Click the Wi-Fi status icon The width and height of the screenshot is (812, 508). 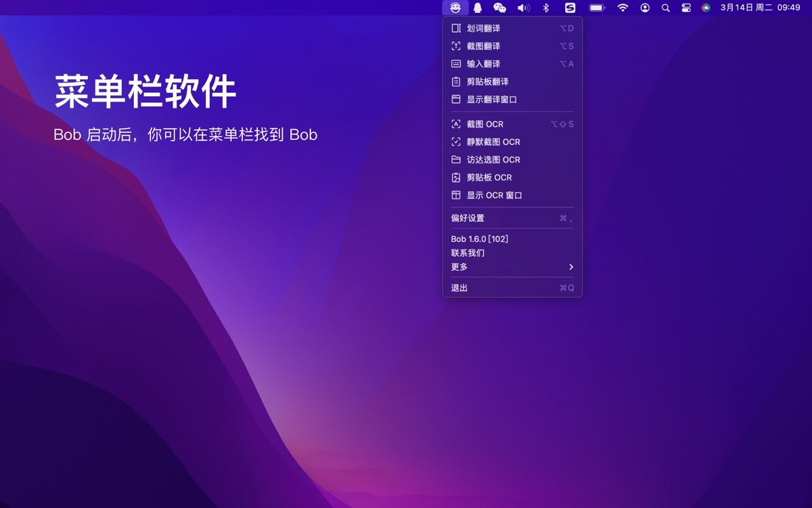(x=622, y=7)
